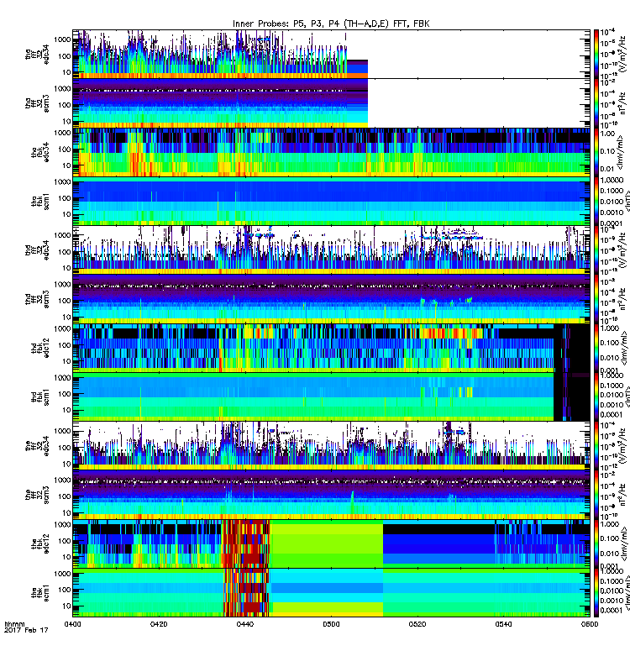Click the "the fbk edc12" panel label
This screenshot has width=630, height=672.
tap(40, 543)
